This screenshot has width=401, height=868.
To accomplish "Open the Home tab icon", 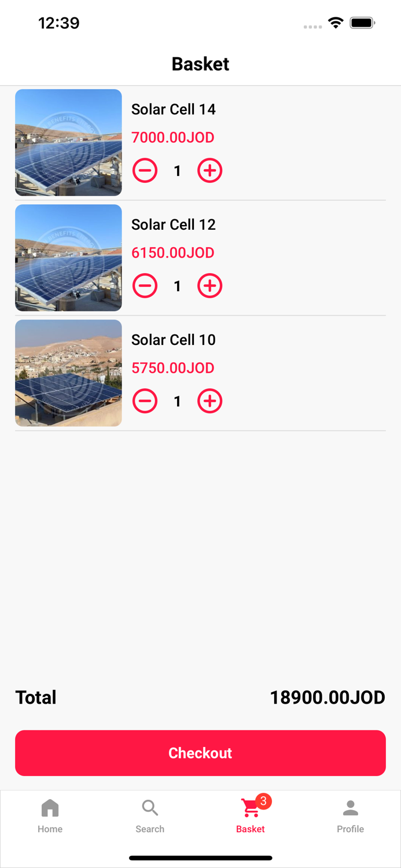I will [x=50, y=807].
